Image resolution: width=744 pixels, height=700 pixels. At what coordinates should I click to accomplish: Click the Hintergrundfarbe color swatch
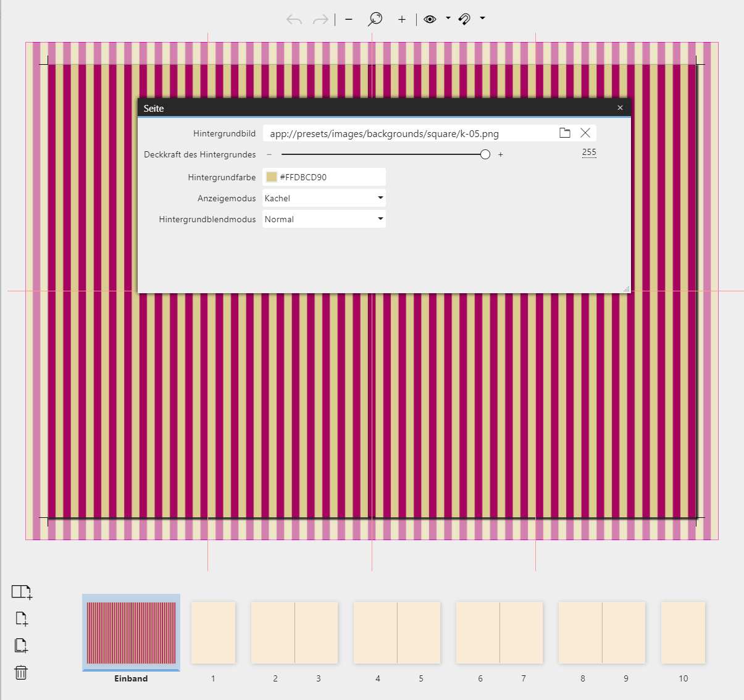272,177
